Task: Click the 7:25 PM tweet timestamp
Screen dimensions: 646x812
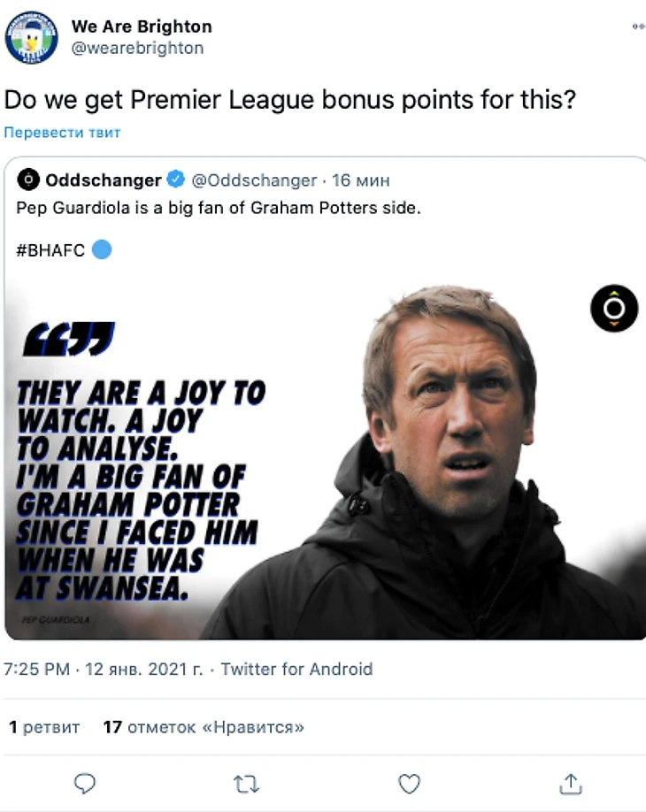Action: point(37,669)
